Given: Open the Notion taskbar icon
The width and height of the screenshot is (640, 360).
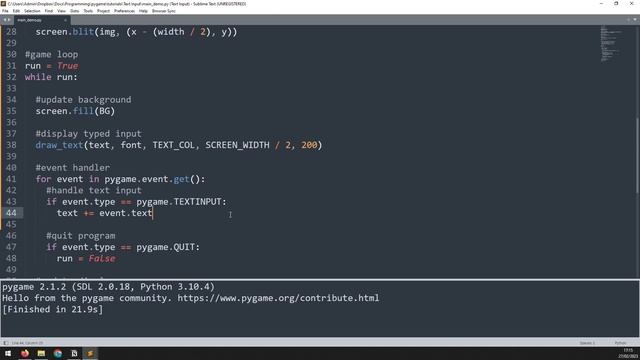Looking at the screenshot, I should coord(74,353).
